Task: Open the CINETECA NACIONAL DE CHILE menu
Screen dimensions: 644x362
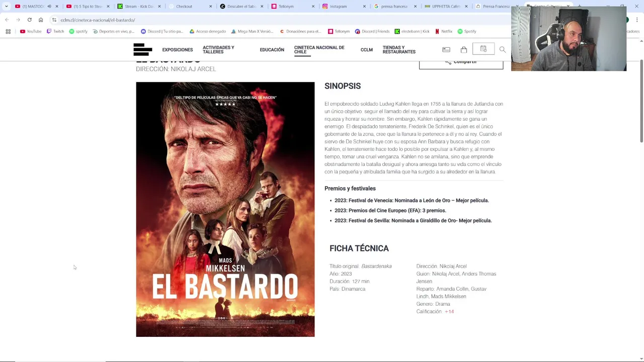Action: pyautogui.click(x=319, y=50)
